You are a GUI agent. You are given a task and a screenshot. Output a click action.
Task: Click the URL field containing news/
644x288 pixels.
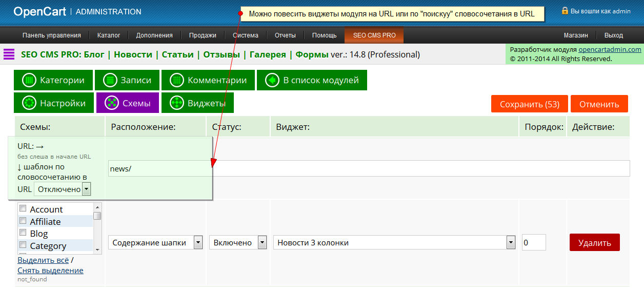coord(369,168)
